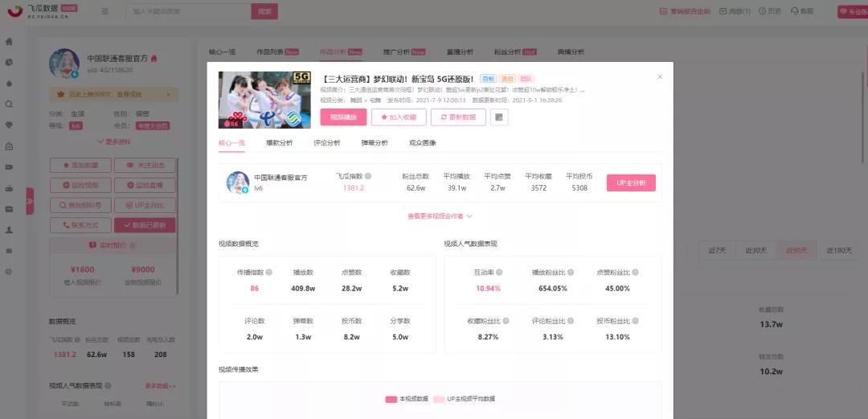Viewport: 868px width, 419px height.
Task: Click help icon beside 点赞粉丝比
Action: (x=636, y=273)
